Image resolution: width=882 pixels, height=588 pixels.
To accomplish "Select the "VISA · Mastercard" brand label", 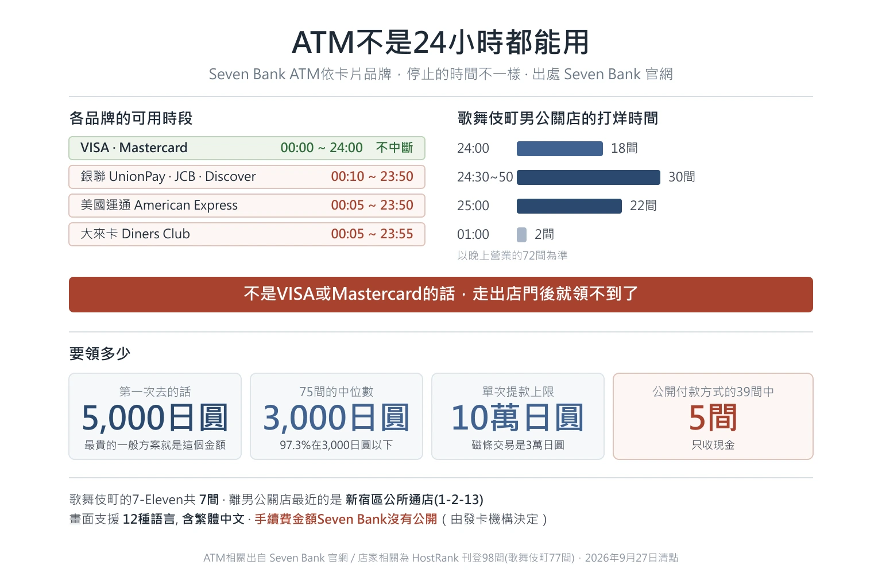I will [134, 148].
